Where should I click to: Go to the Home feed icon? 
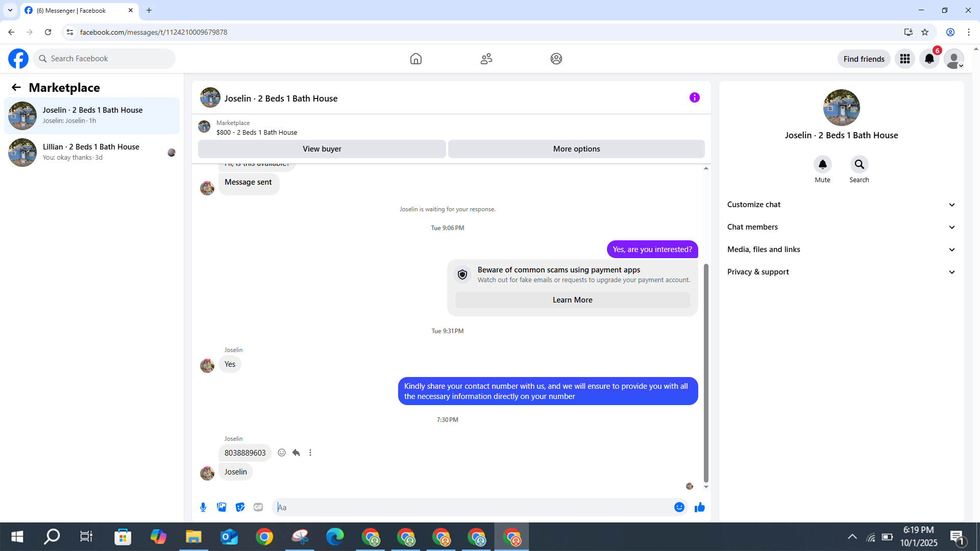click(416, 59)
